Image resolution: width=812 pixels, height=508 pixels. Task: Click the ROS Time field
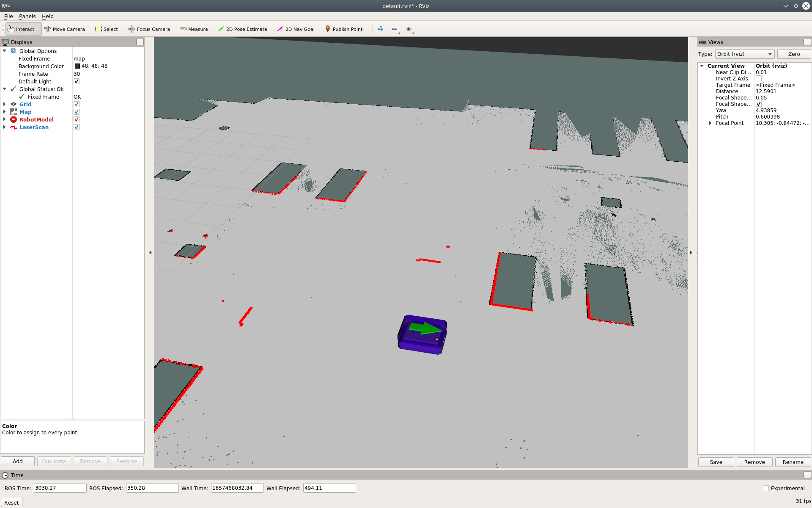coord(60,488)
